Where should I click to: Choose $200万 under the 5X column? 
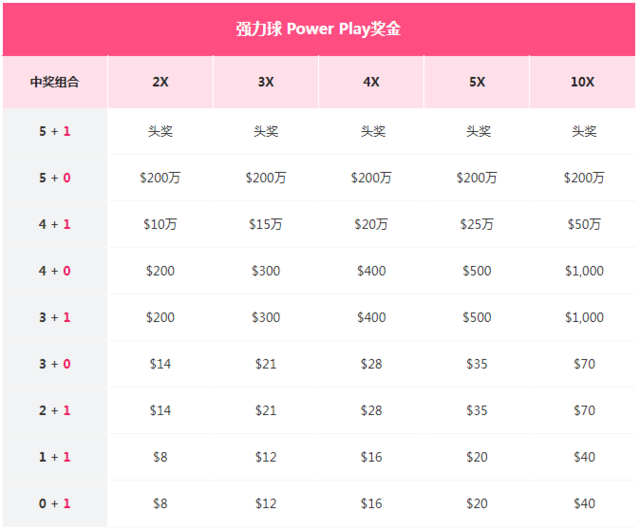(477, 178)
